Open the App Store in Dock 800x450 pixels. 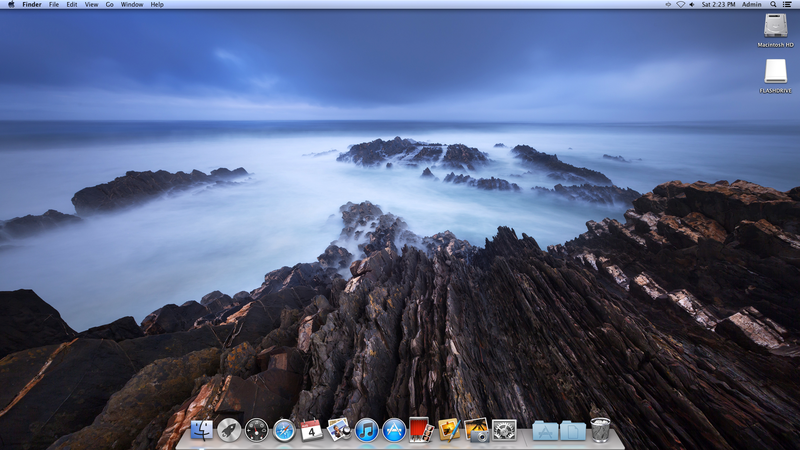[x=394, y=430]
